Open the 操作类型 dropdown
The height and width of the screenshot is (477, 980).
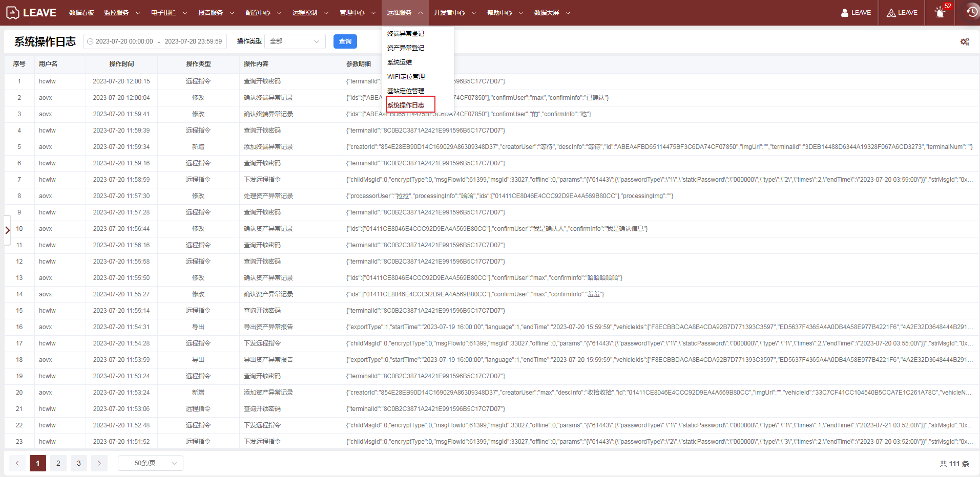295,41
